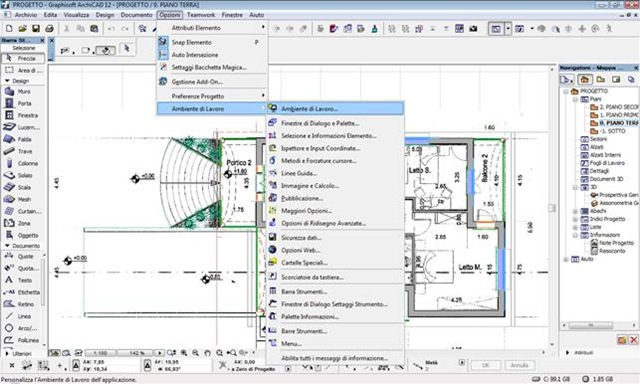Click the 1:100 scale button
640x384 pixels.
pos(100,353)
